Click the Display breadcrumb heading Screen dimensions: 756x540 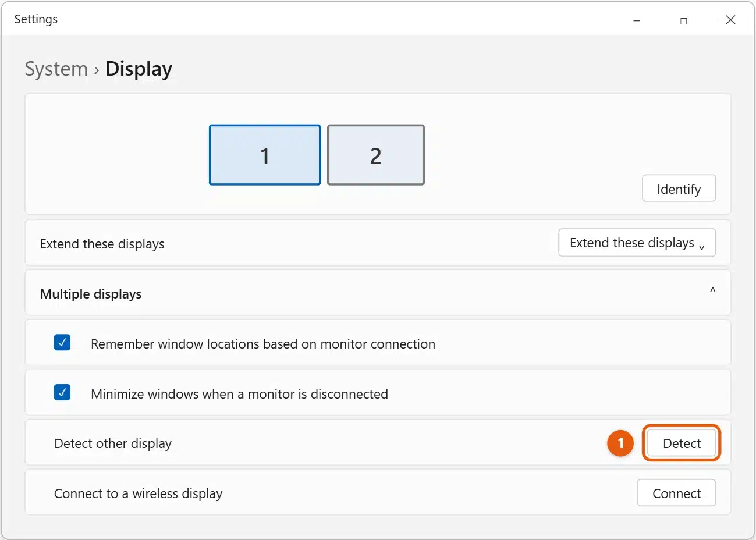(139, 69)
